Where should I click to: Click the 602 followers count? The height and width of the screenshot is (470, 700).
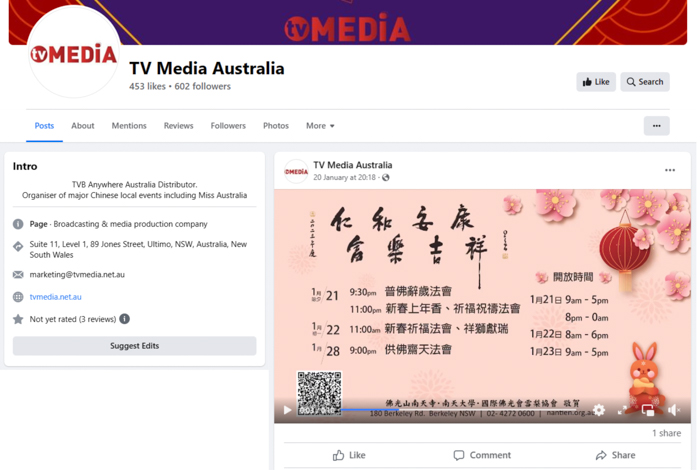[203, 86]
